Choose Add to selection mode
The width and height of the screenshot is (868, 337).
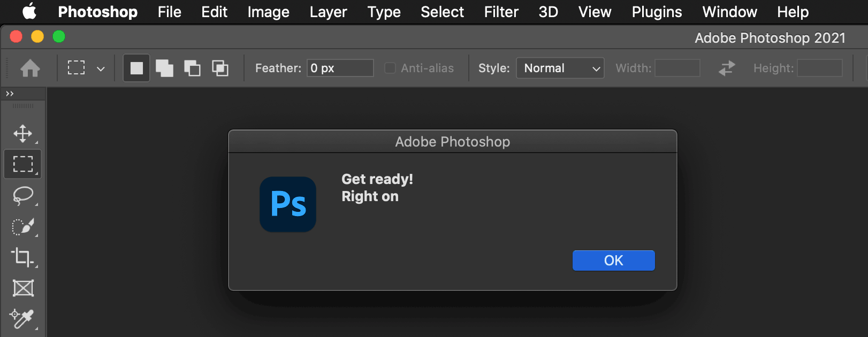(x=164, y=68)
